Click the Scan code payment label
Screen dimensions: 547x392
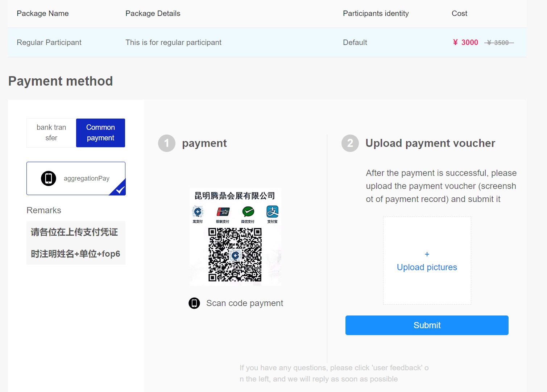pos(245,303)
